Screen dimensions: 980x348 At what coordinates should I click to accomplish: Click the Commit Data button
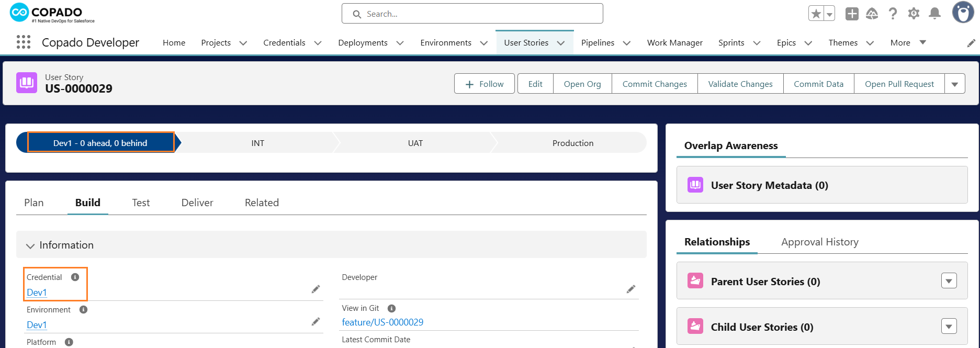(819, 84)
